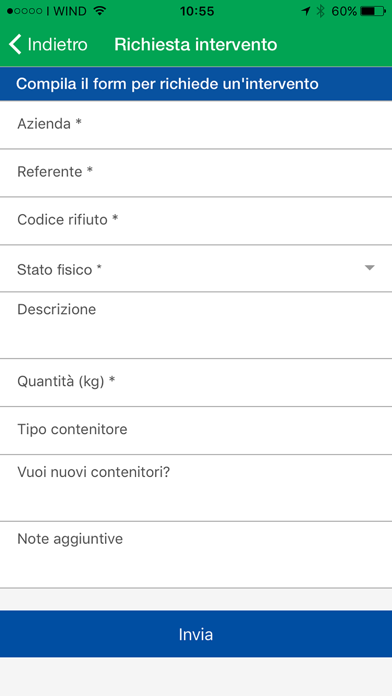The width and height of the screenshot is (392, 696).
Task: Tap the location arrow status icon
Action: [305, 11]
